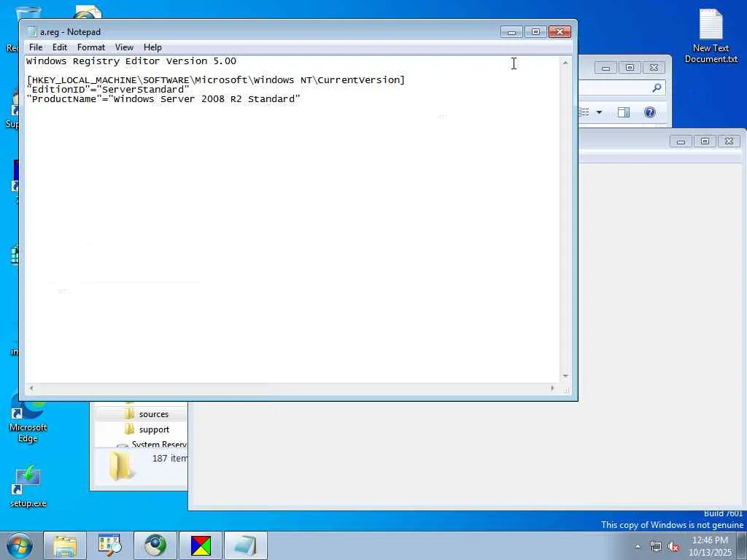The height and width of the screenshot is (560, 747).
Task: Open New Text Document.txt desktop icon
Action: 711,36
